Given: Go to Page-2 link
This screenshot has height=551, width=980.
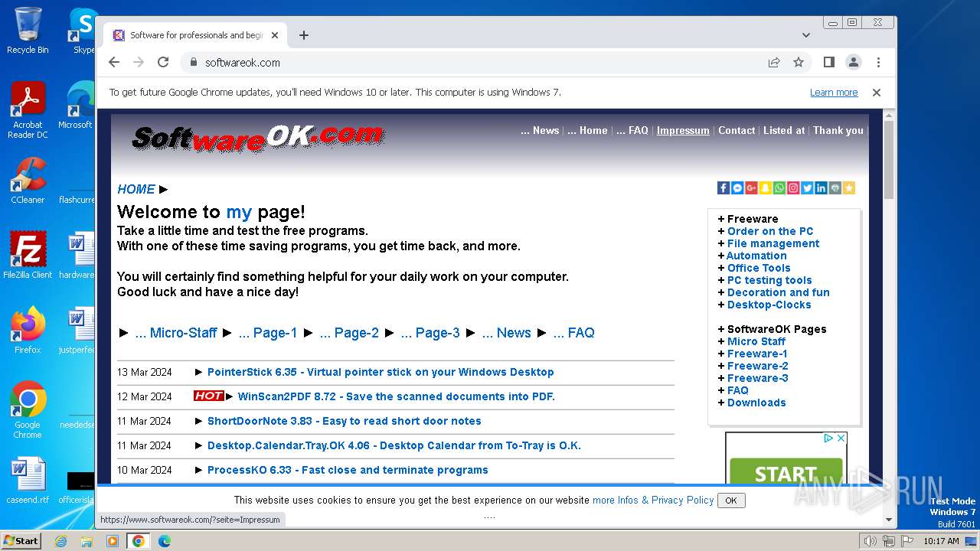Looking at the screenshot, I should pyautogui.click(x=349, y=333).
